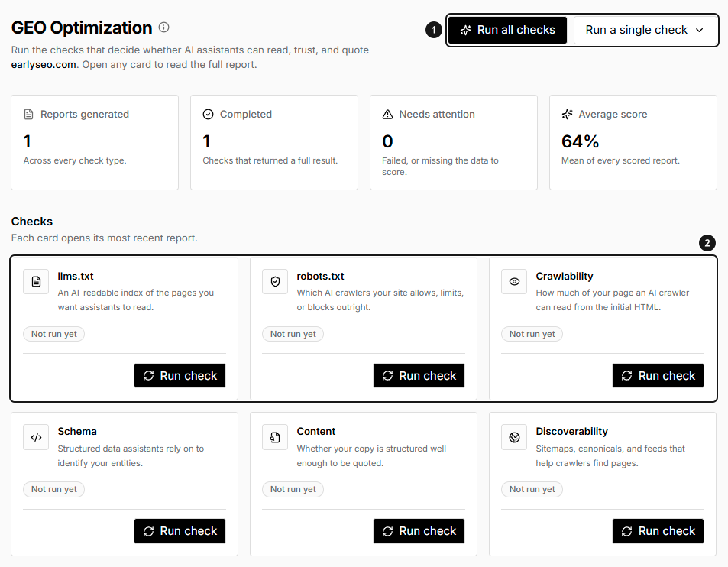Screen dimensions: 728x567
Task: Click the refresh icon in the robots.txt Run check button
Action: click(387, 376)
